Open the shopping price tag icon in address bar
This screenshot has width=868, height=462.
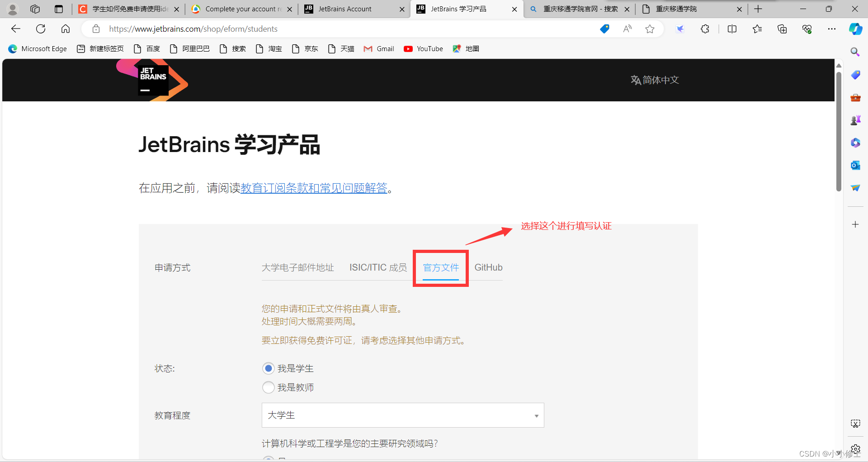point(604,29)
